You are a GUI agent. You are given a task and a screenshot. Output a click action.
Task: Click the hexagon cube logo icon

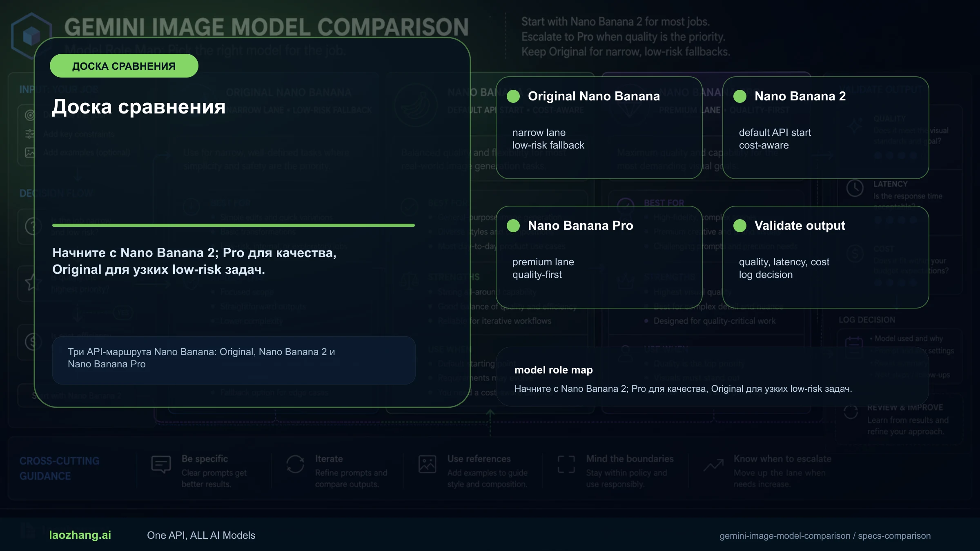pyautogui.click(x=31, y=36)
